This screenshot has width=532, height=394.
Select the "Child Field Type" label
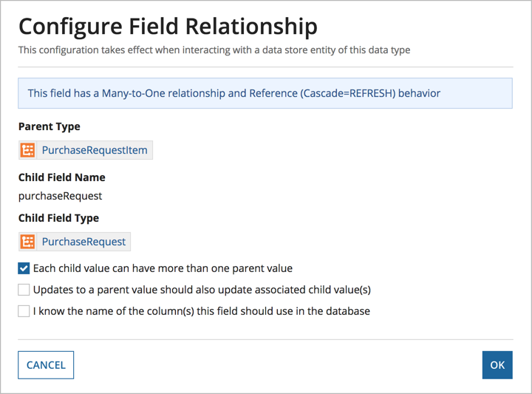click(59, 218)
